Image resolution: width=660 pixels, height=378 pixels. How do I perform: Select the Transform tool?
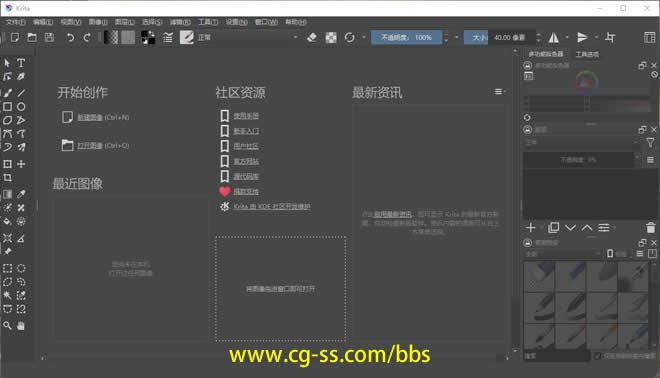7,164
